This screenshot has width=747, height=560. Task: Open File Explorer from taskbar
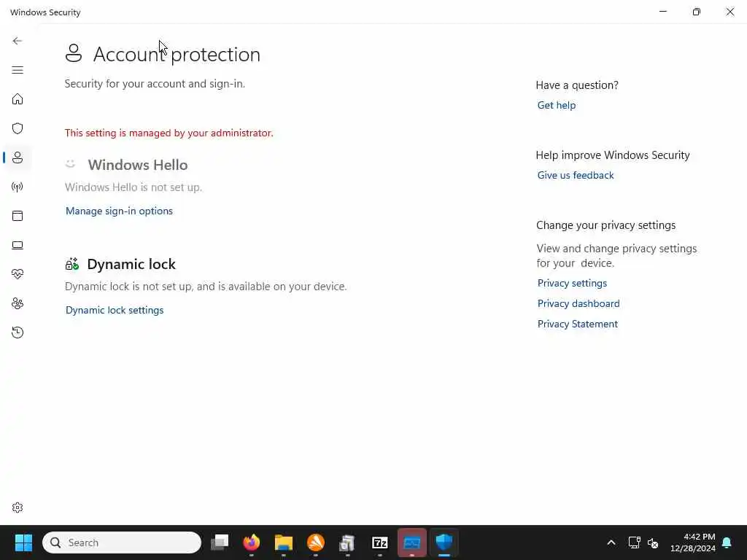click(284, 542)
